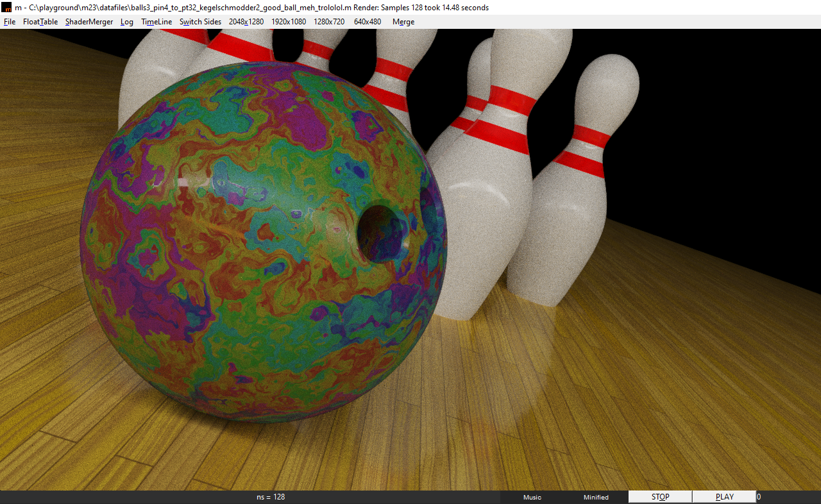Open the File menu
821x504 pixels.
click(x=10, y=22)
